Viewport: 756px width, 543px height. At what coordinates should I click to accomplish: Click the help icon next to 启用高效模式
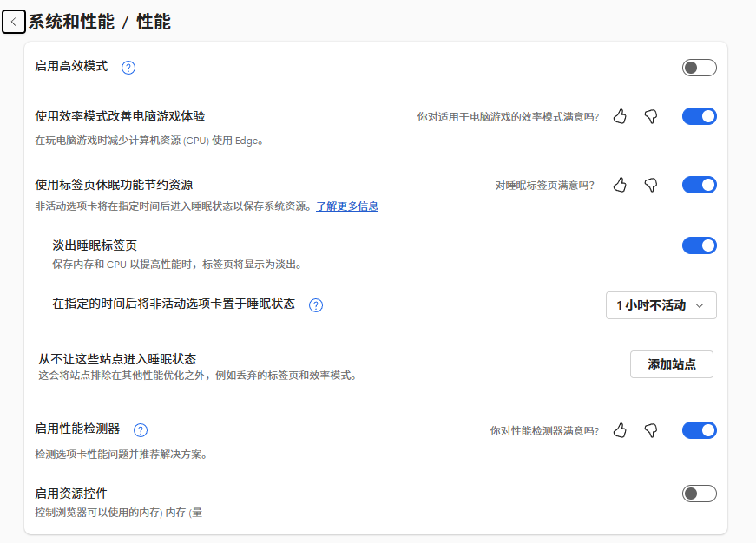[x=128, y=67]
